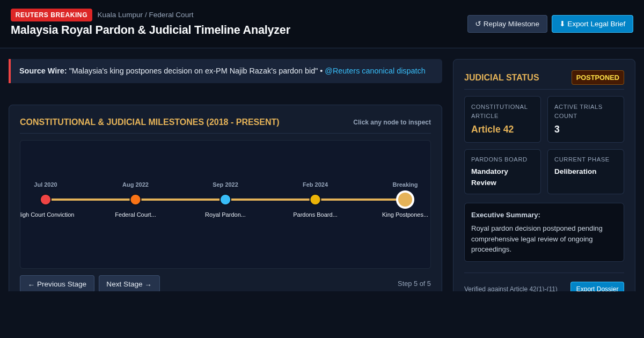644x338 pixels.
Task: Click the Replay Milestone button
Action: [x=507, y=24]
